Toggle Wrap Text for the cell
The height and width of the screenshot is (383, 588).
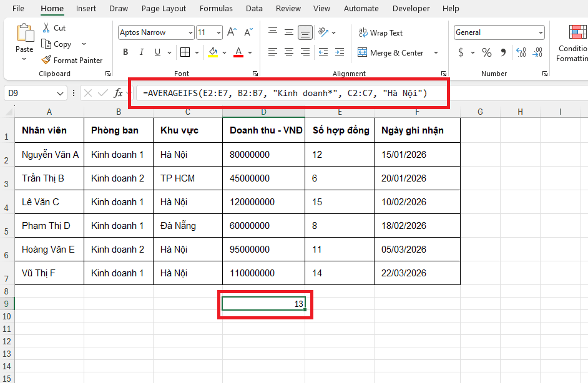[x=380, y=32]
